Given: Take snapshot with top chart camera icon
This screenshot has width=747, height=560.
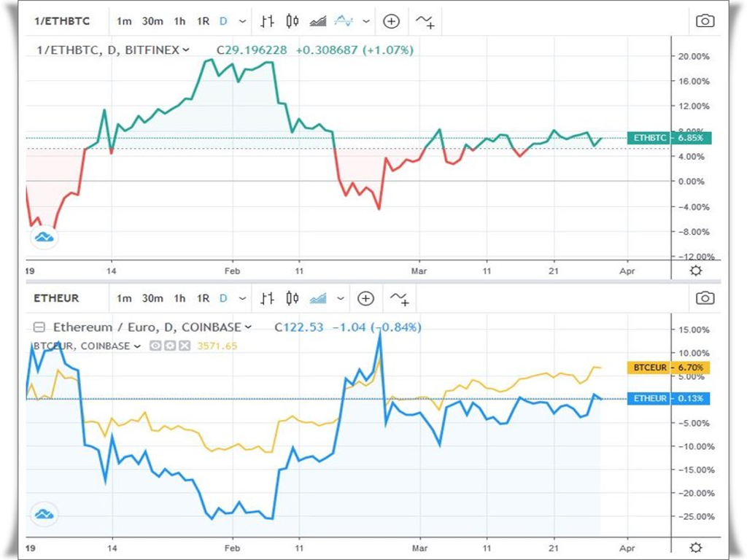Looking at the screenshot, I should [x=705, y=21].
